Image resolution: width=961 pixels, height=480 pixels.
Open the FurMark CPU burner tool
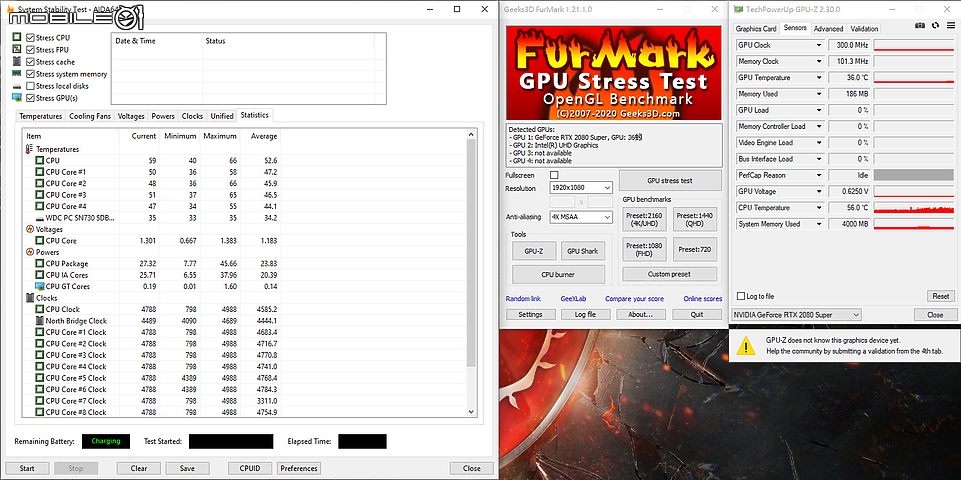(x=558, y=275)
